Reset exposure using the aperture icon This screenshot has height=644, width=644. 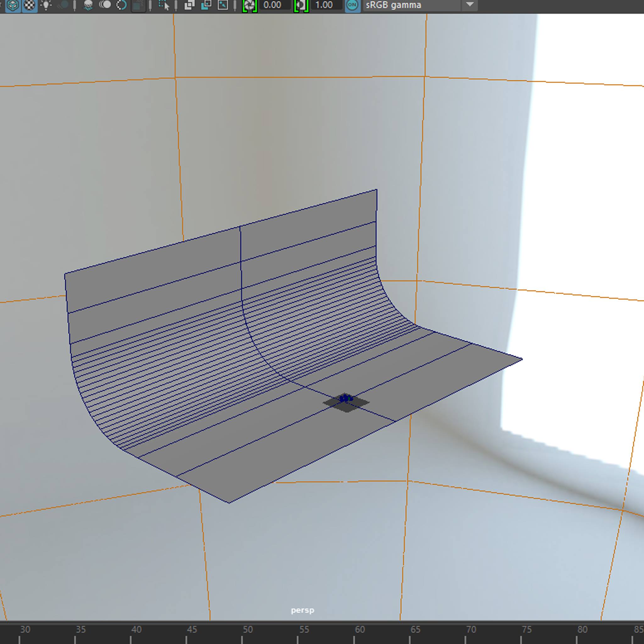[249, 5]
